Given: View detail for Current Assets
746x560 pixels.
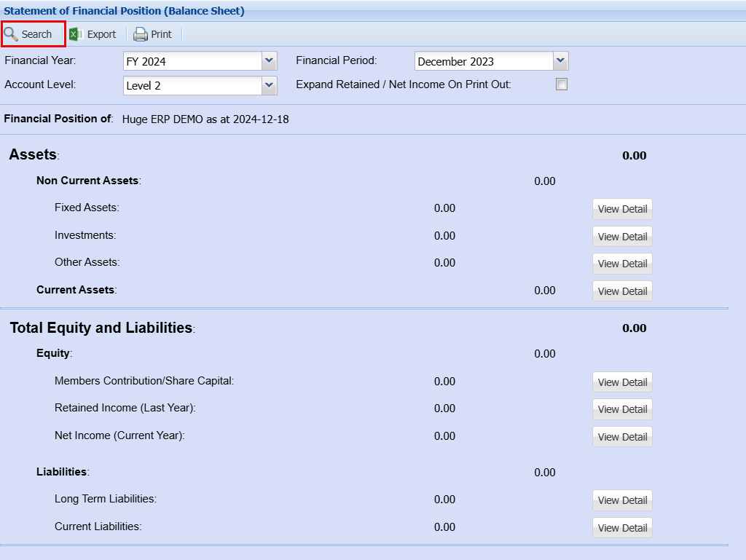Looking at the screenshot, I should pos(622,291).
